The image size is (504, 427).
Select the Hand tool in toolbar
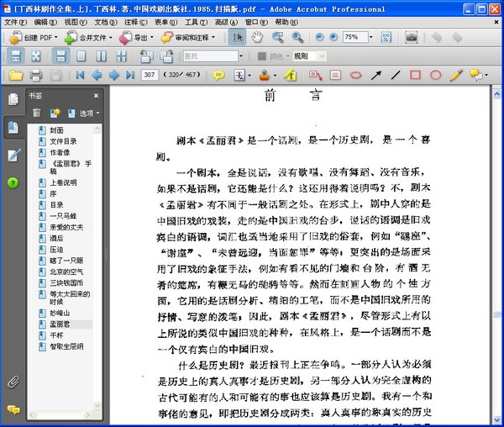[x=256, y=38]
